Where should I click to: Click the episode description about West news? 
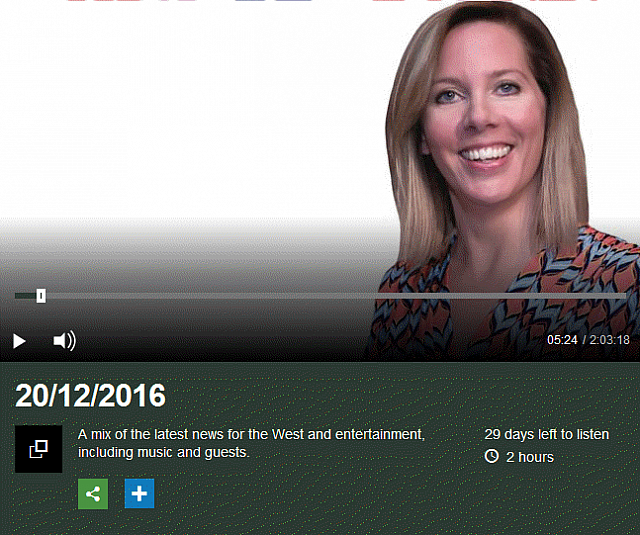tap(251, 443)
